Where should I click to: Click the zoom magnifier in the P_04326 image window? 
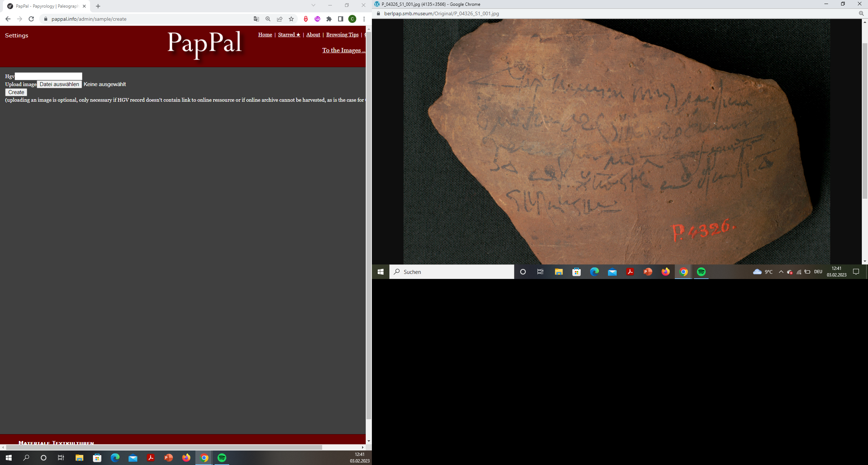pos(861,13)
